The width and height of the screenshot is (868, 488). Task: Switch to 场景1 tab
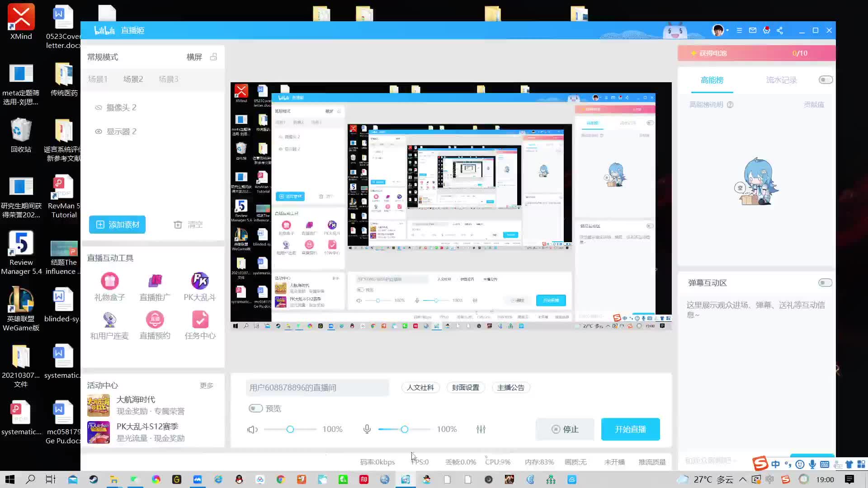pyautogui.click(x=98, y=79)
